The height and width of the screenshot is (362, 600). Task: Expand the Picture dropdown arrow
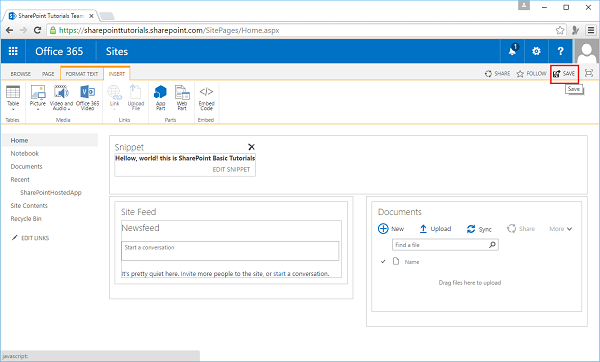click(38, 109)
